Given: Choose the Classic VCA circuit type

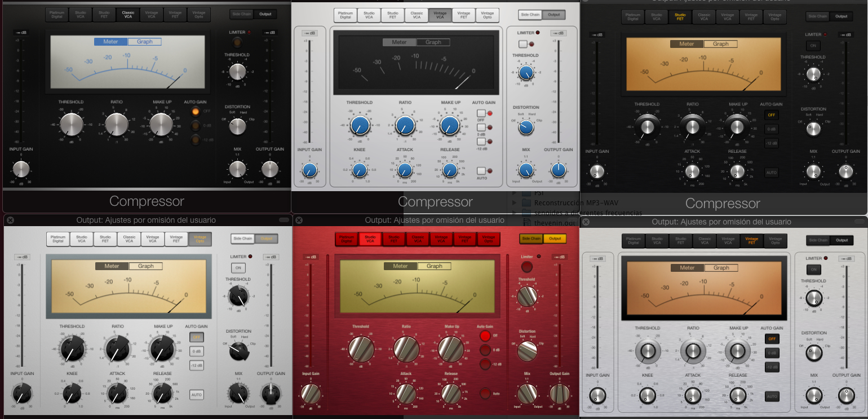Looking at the screenshot, I should coord(127,14).
